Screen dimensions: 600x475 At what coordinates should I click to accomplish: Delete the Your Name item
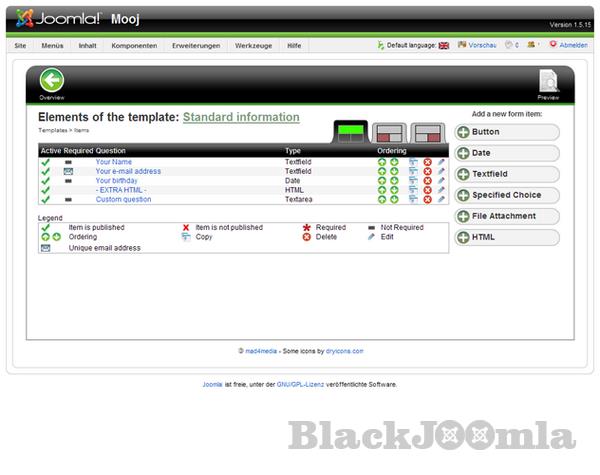pos(427,161)
